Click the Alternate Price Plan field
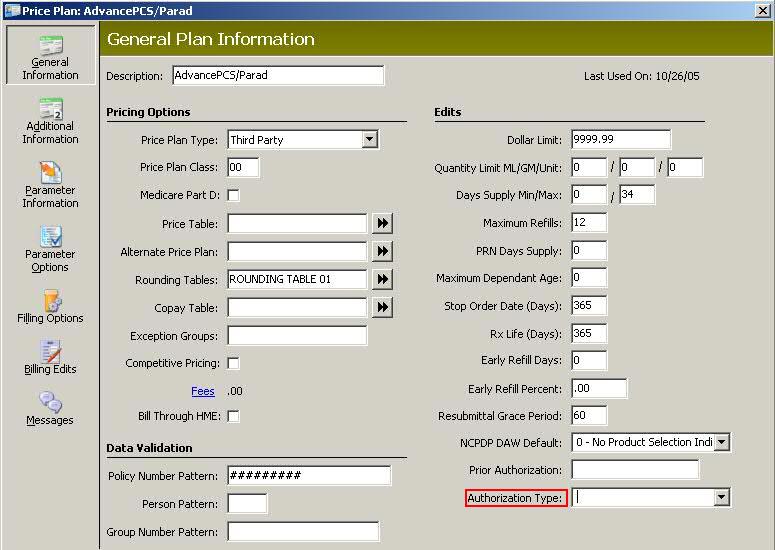 297,251
